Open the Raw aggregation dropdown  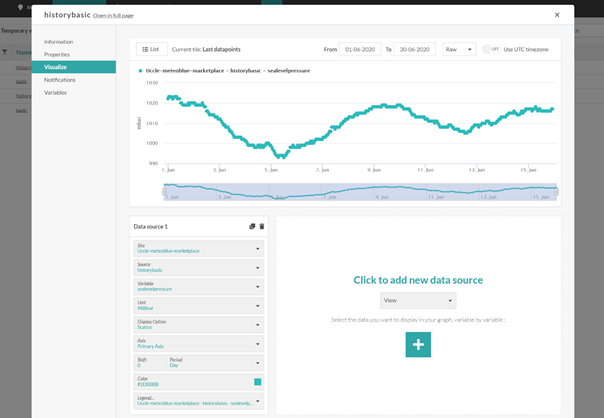click(x=459, y=49)
